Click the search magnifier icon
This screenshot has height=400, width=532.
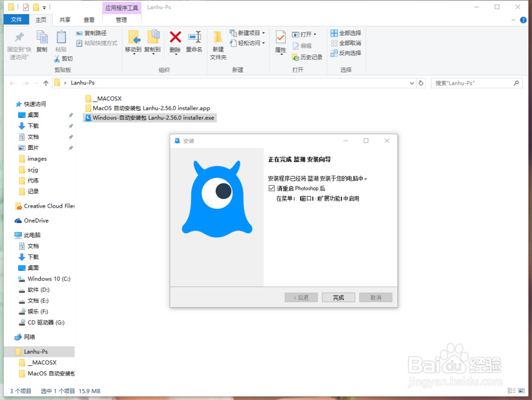(516, 83)
